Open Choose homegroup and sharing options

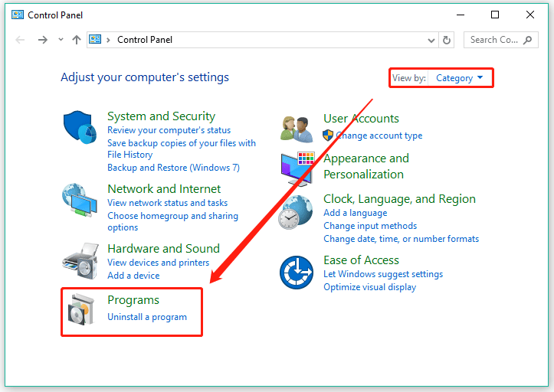[x=172, y=221]
